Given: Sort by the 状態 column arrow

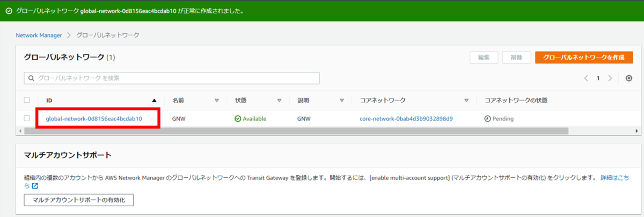Looking at the screenshot, I should pyautogui.click(x=279, y=100).
